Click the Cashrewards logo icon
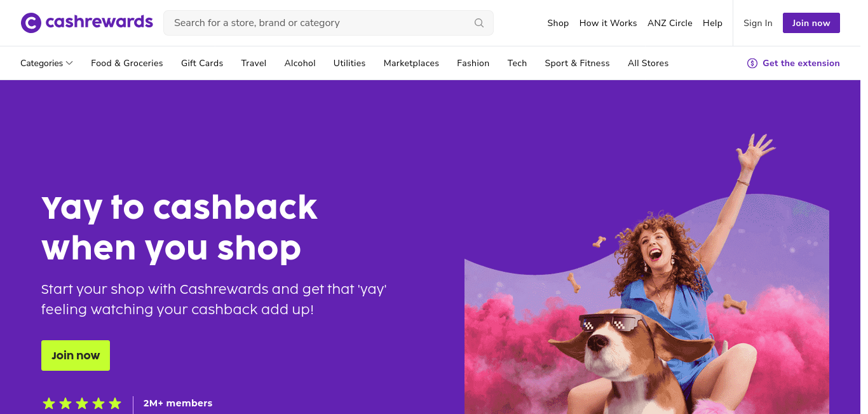This screenshot has width=868, height=414. coord(31,23)
